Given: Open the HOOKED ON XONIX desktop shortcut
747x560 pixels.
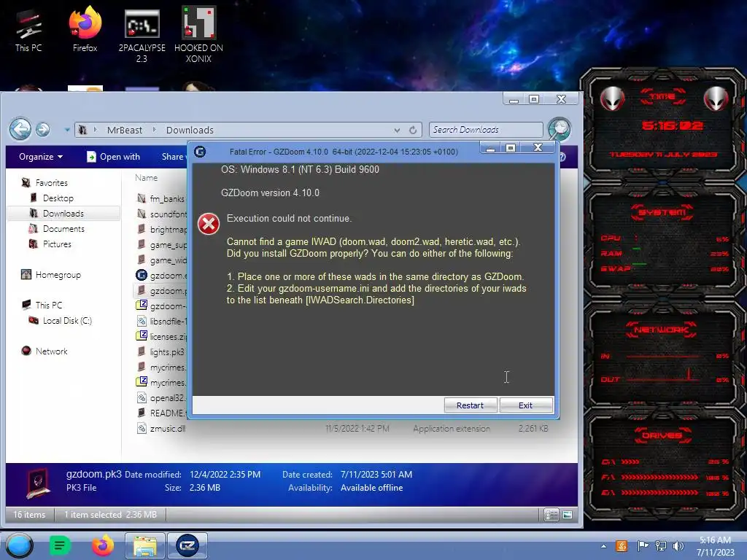Looking at the screenshot, I should click(198, 35).
